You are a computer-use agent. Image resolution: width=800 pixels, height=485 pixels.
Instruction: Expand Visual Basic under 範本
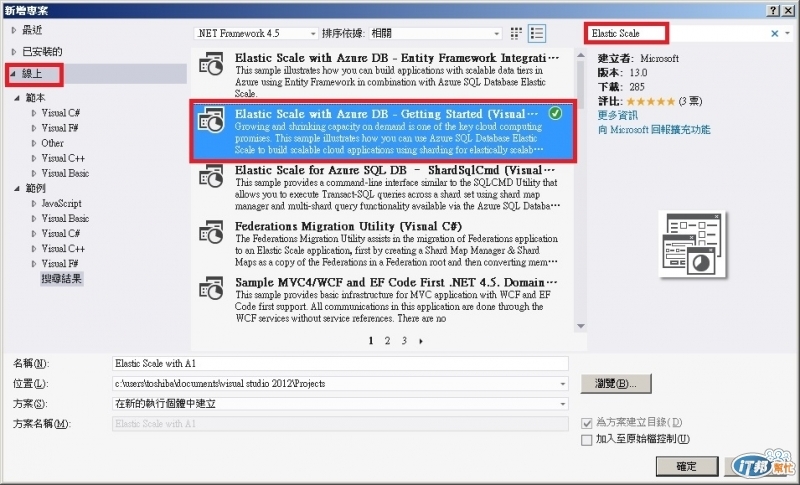[x=34, y=173]
